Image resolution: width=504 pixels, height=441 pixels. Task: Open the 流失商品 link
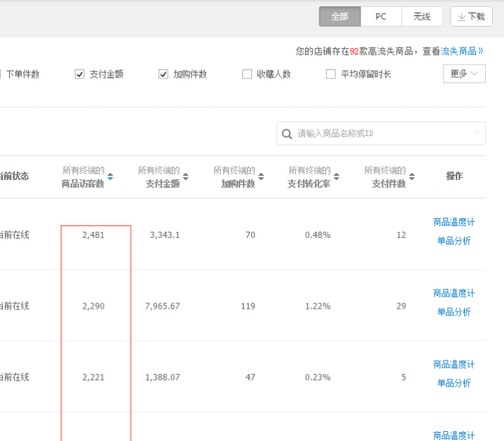click(463, 51)
